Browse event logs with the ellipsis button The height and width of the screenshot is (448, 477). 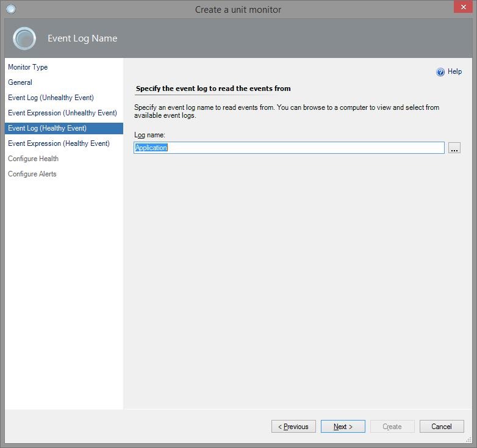pyautogui.click(x=454, y=148)
